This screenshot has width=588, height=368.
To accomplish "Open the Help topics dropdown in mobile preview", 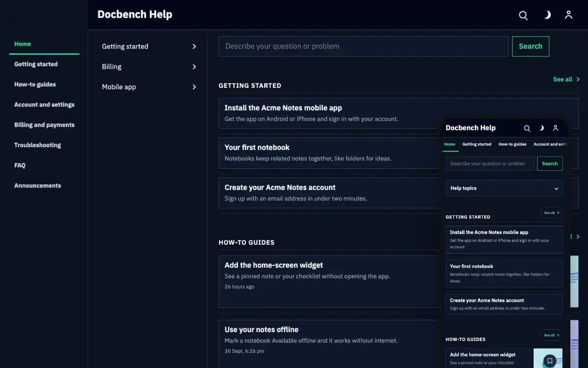I will [x=504, y=188].
